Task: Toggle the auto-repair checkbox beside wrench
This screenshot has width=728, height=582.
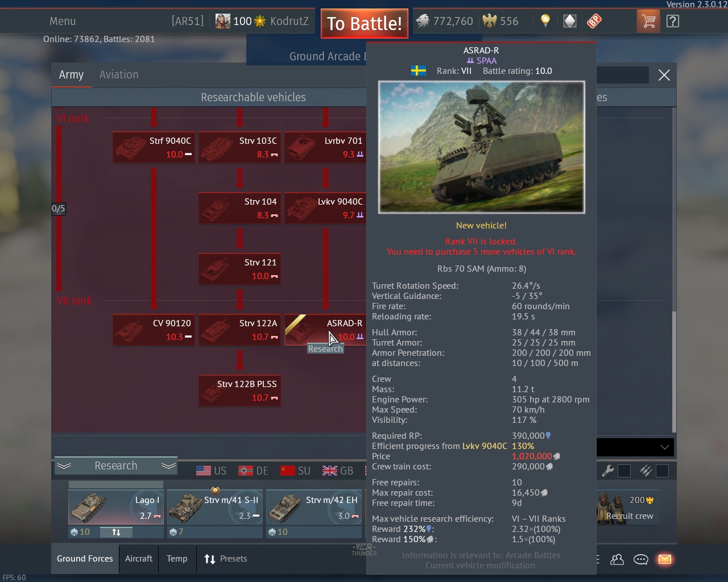Action: click(624, 471)
